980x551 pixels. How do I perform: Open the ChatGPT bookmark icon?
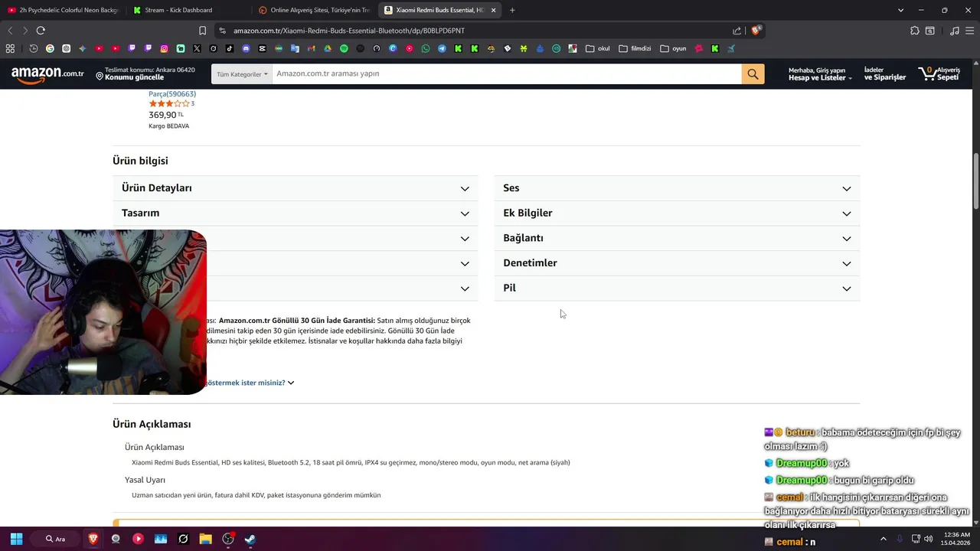pyautogui.click(x=66, y=48)
